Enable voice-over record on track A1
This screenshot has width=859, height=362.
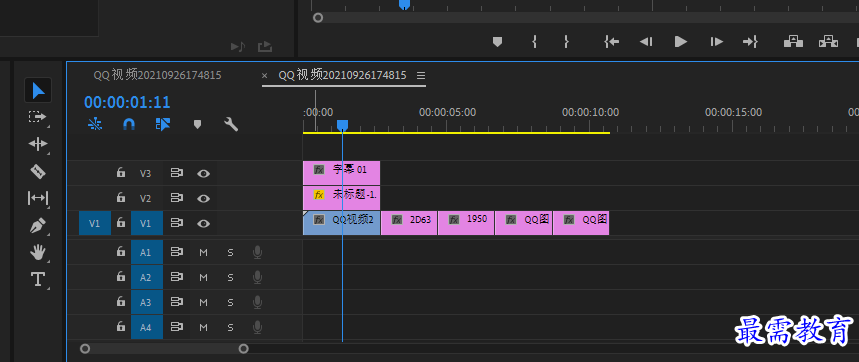[257, 252]
